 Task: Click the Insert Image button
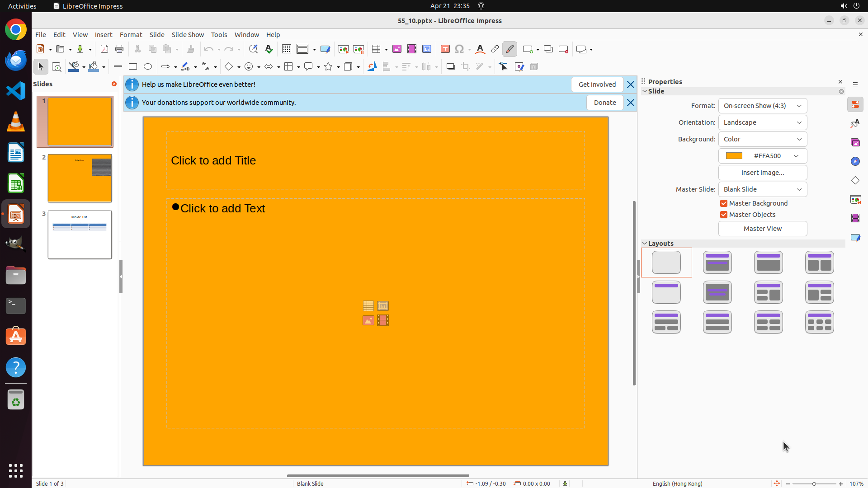(762, 173)
